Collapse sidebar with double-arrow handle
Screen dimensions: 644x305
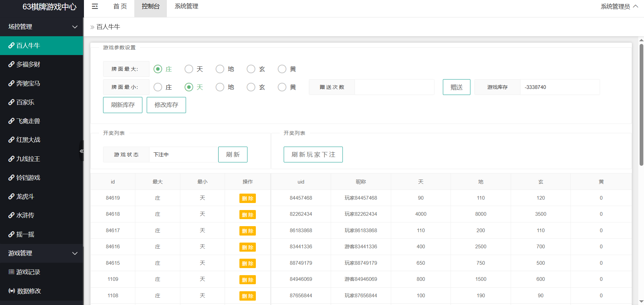pos(81,151)
